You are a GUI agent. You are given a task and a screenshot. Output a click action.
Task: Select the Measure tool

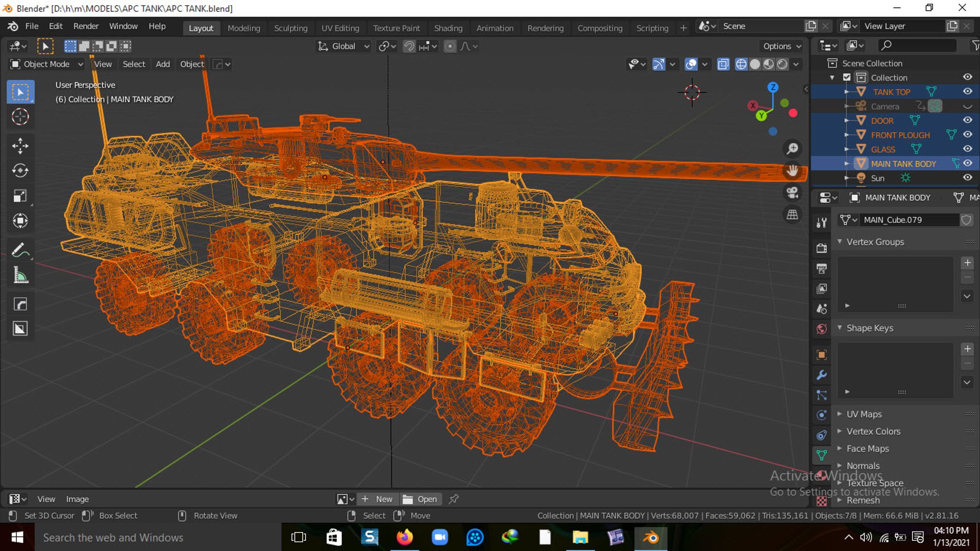click(20, 275)
